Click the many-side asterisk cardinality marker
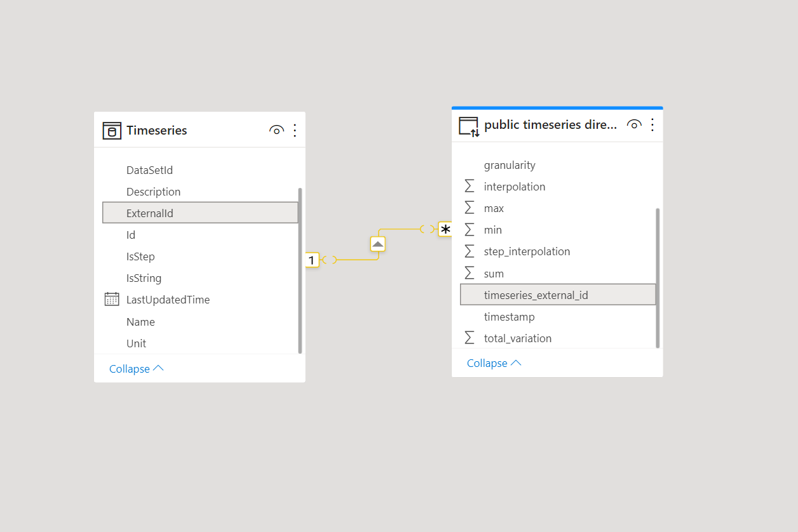 [445, 229]
